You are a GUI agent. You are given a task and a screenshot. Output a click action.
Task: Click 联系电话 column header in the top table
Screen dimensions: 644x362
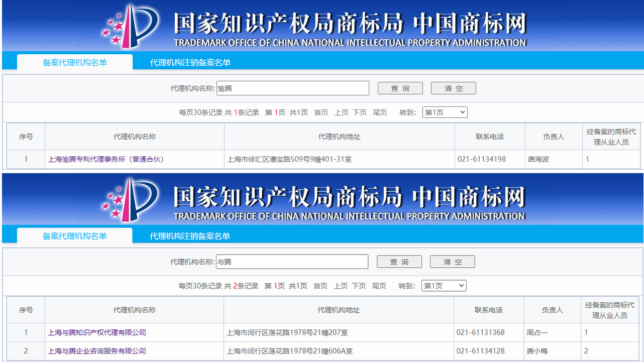coord(490,137)
